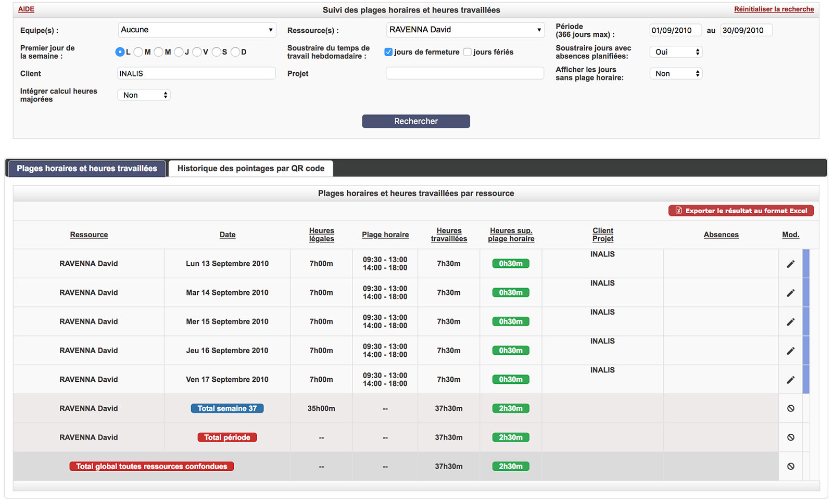Edit the Ven 17 Septembre 2010 row

coord(790,380)
